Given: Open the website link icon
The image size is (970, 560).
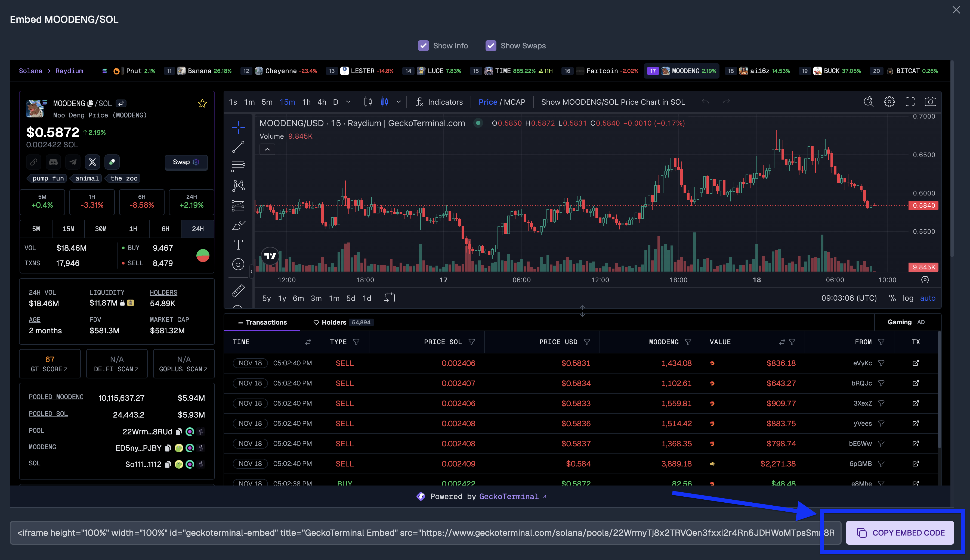Looking at the screenshot, I should click(x=34, y=162).
